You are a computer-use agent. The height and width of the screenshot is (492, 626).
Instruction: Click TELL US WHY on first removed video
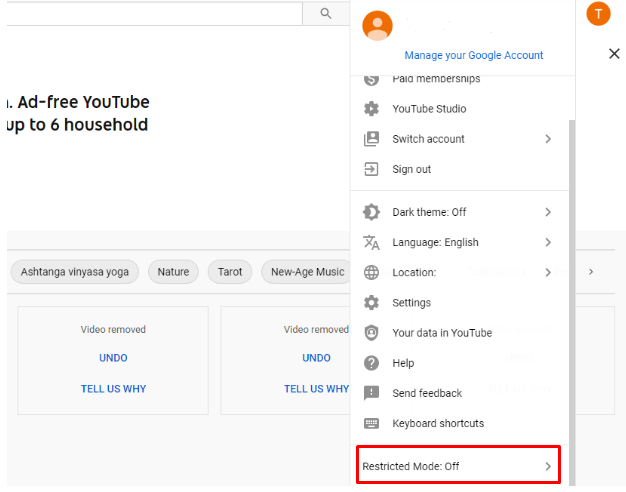point(113,389)
